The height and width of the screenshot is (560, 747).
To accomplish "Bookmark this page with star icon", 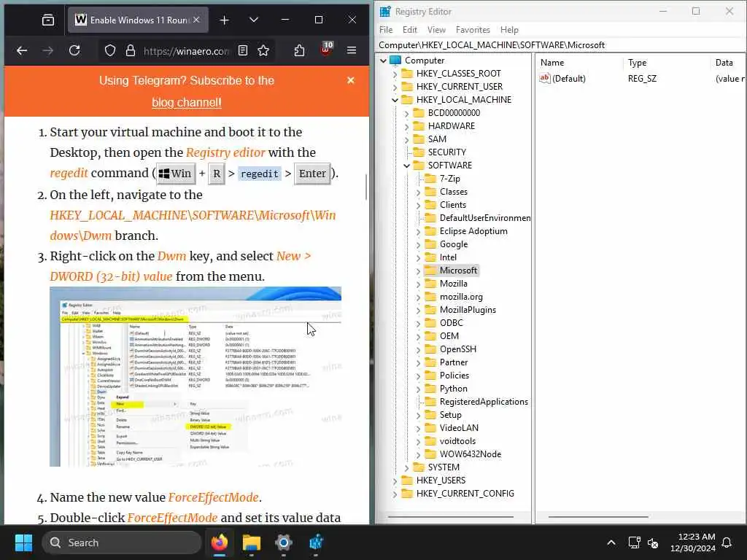I will click(263, 50).
